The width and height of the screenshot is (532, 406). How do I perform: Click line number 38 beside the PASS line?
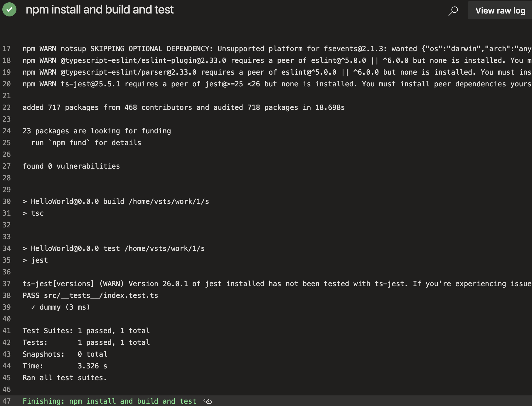point(7,295)
